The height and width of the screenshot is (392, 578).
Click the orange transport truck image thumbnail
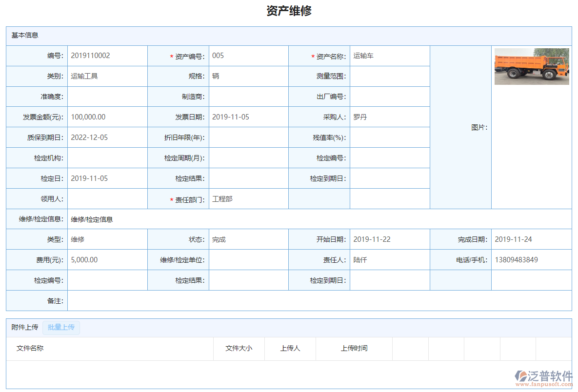coord(532,66)
